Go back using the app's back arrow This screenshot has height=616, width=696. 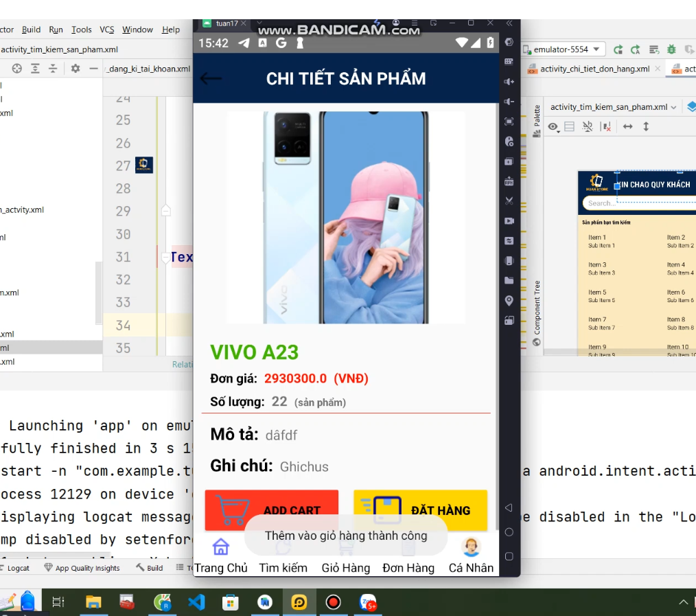coord(211,78)
